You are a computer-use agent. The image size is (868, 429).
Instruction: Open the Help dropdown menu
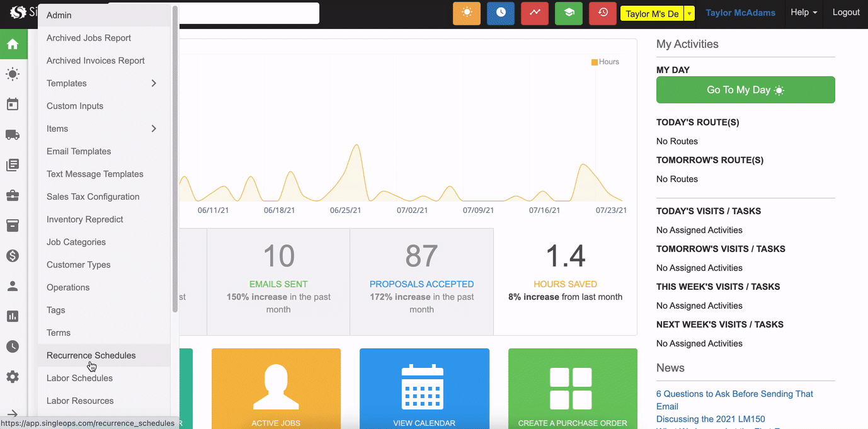[x=804, y=13]
